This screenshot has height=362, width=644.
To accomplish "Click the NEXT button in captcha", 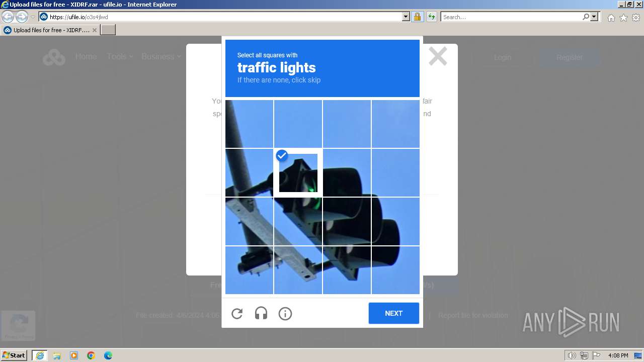I will click(393, 313).
